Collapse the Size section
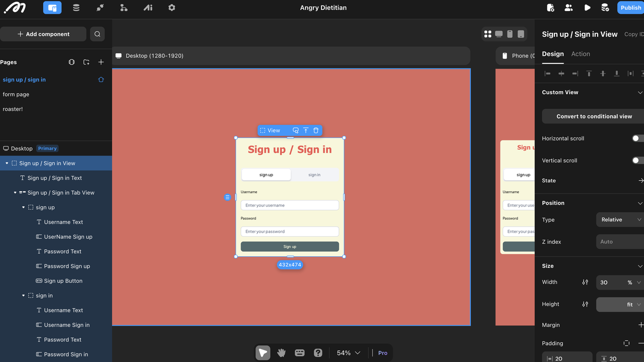This screenshot has width=644, height=362. coord(640,266)
